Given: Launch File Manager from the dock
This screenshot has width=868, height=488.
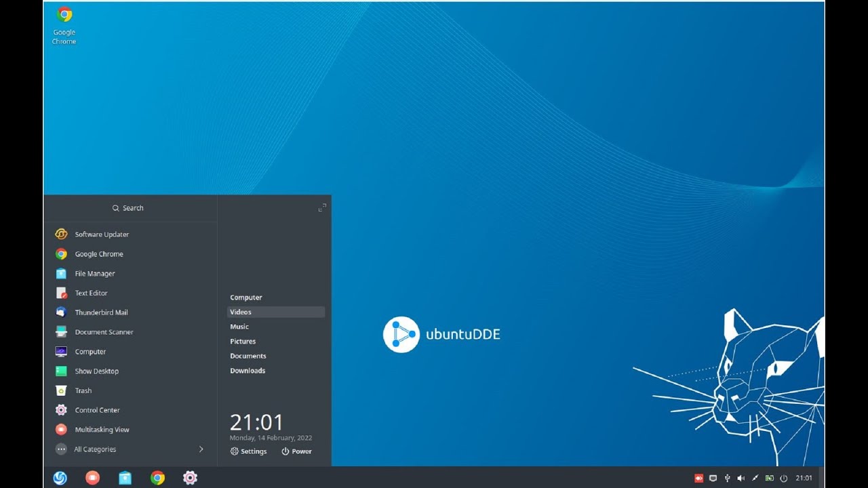Looking at the screenshot, I should point(125,478).
